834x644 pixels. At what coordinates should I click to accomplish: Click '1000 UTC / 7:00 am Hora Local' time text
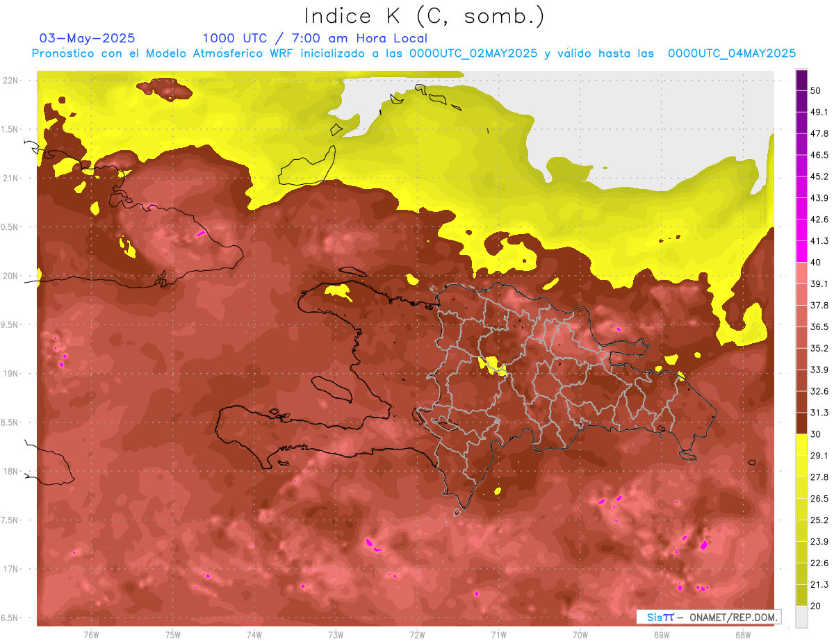[x=315, y=38]
